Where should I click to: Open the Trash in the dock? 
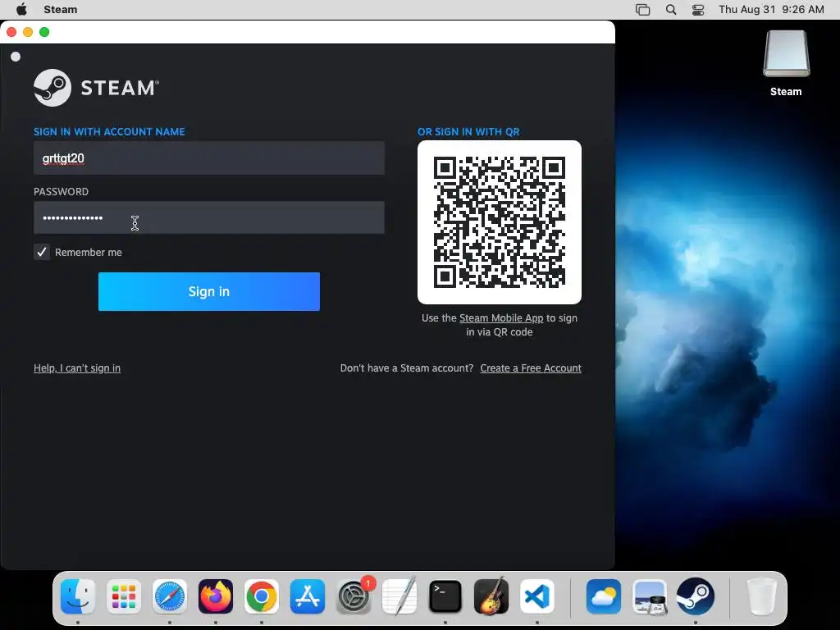click(762, 596)
